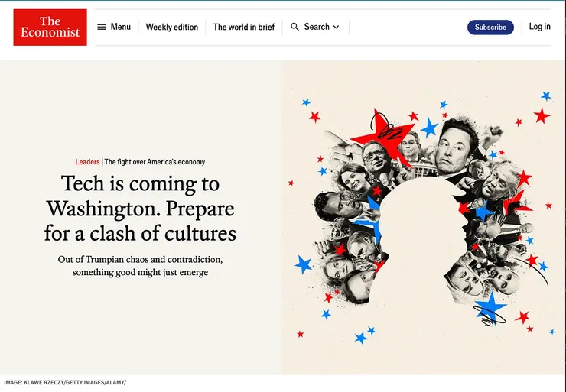Screen dimensions: 566x392
Task: Click The Economist red logo
Action: pyautogui.click(x=50, y=28)
